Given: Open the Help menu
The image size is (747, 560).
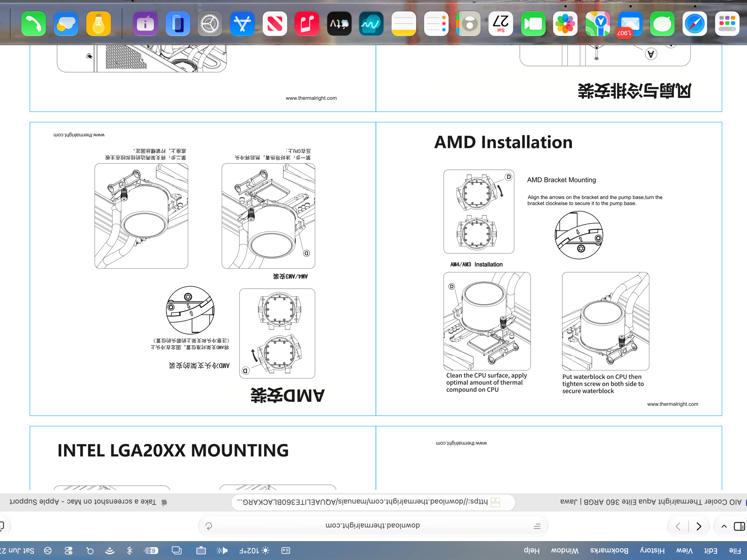Looking at the screenshot, I should coord(532,551).
